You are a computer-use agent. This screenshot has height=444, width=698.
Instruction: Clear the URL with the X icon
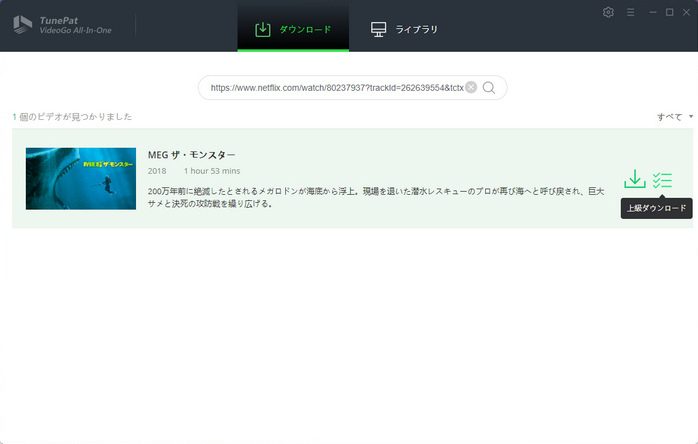tap(471, 87)
